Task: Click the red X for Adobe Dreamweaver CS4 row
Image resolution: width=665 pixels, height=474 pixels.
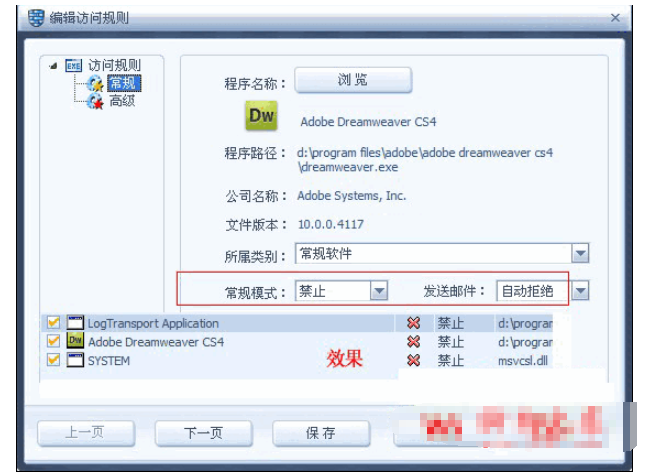Action: 414,342
